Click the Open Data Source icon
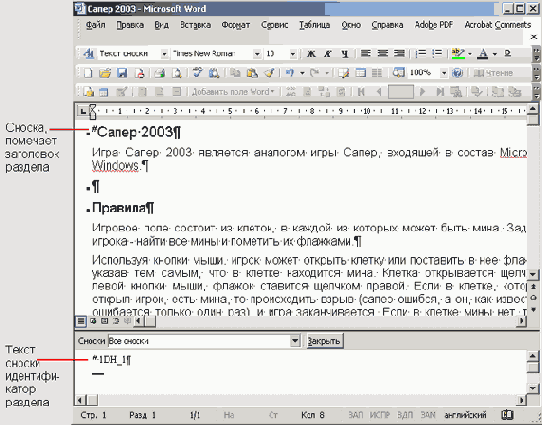Screen dimensions: 542x425 pyautogui.click(x=104, y=92)
